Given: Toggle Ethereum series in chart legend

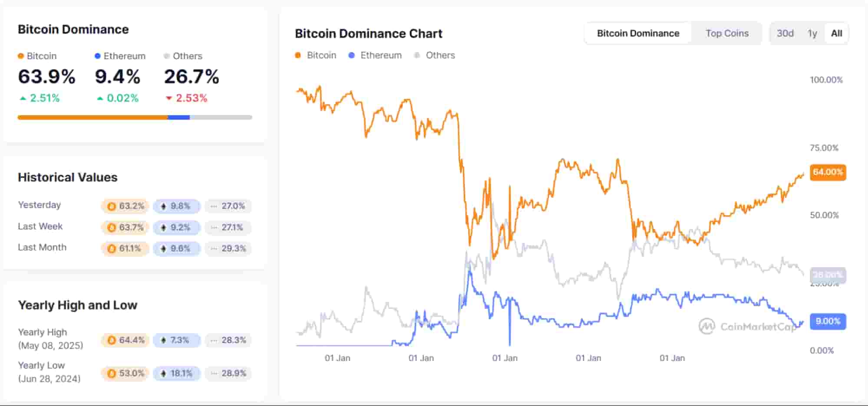Looking at the screenshot, I should pos(375,56).
